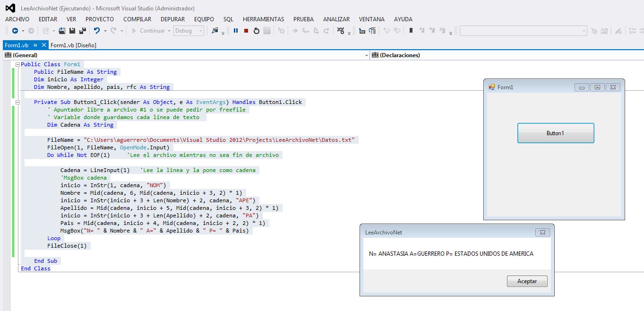Toggle a bookmark with the bookmark icon
This screenshot has width=644, height=311.
tap(411, 31)
